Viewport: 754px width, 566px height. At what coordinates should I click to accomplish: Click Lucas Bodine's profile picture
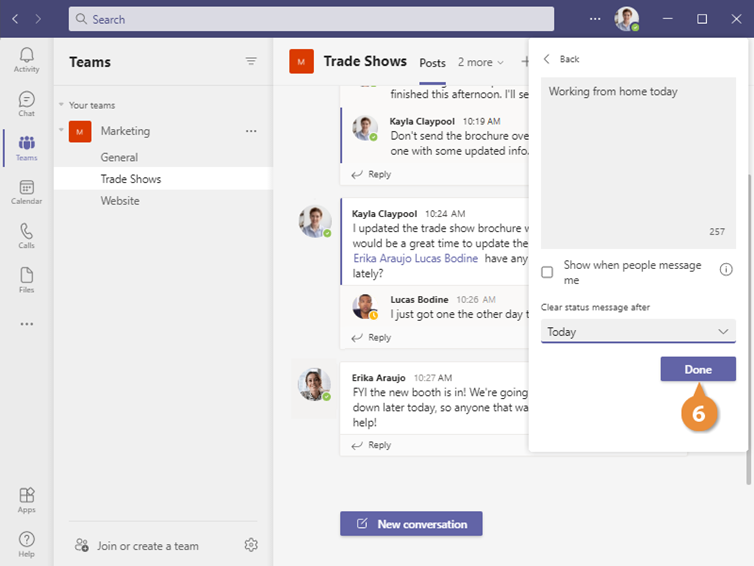click(364, 307)
